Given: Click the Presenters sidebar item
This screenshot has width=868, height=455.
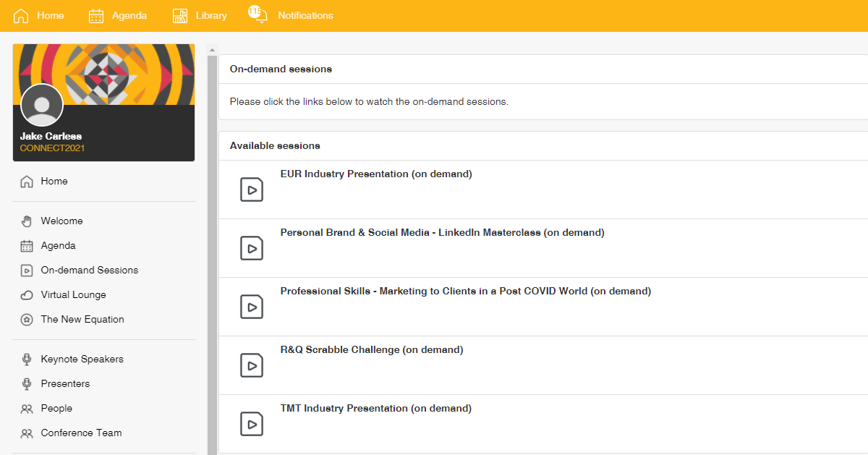Looking at the screenshot, I should click(65, 383).
